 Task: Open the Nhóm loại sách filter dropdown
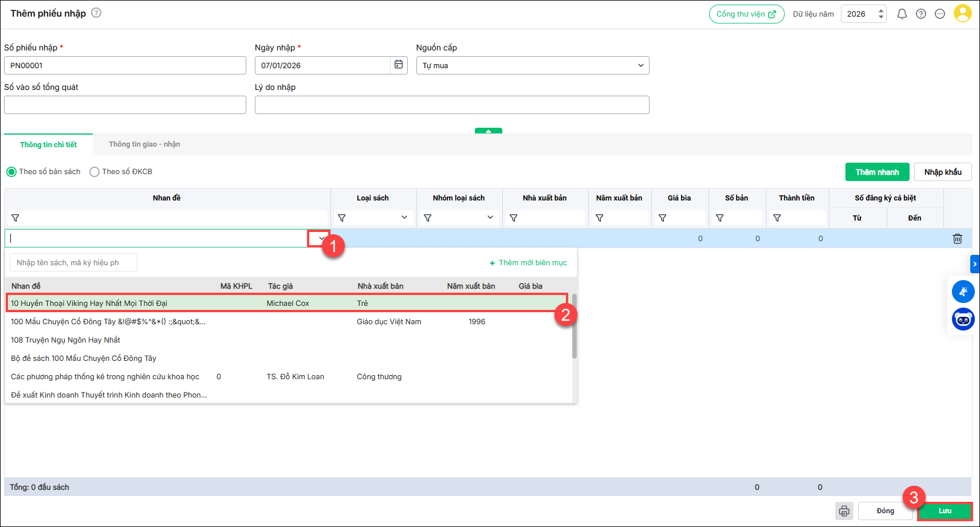[490, 218]
